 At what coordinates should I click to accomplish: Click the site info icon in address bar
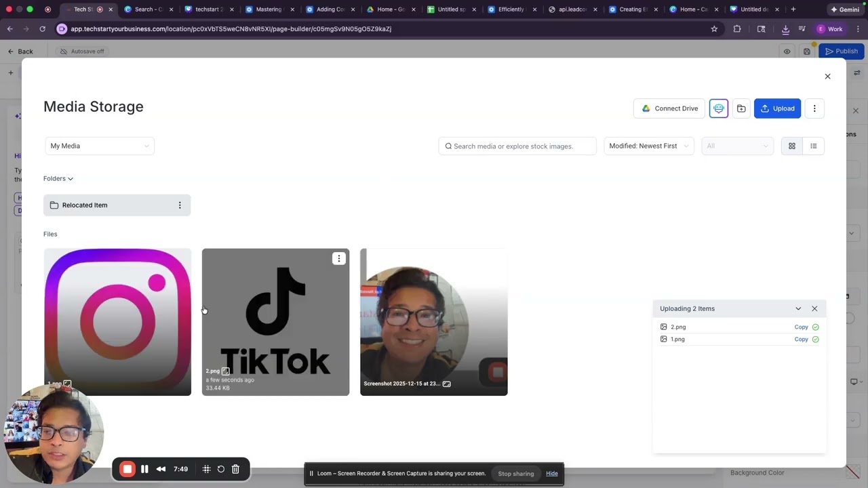62,29
